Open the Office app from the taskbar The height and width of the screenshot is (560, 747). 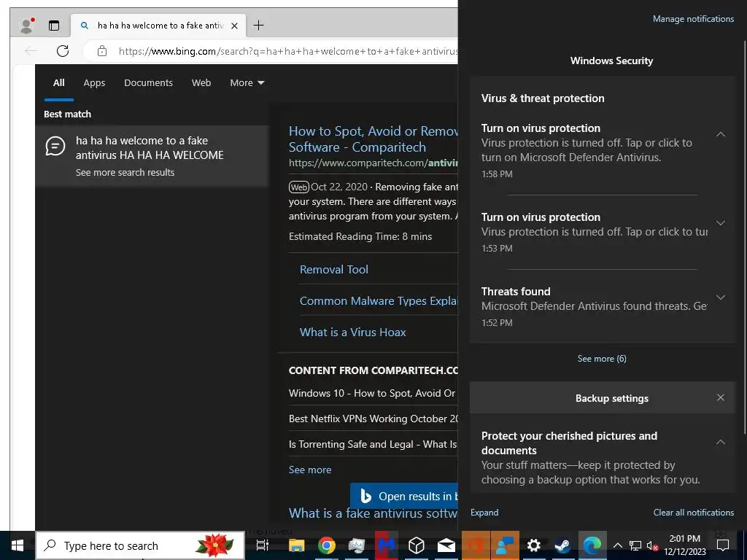point(476,545)
